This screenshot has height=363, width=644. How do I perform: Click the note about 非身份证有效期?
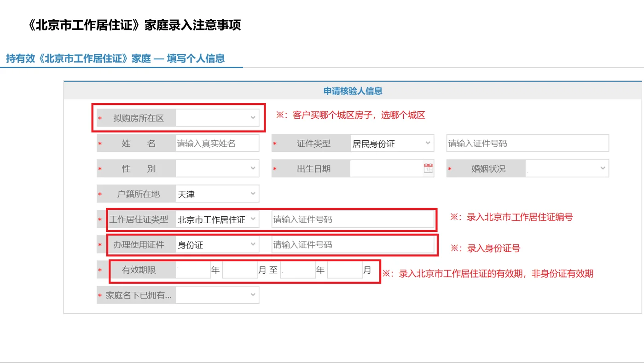[488, 274]
